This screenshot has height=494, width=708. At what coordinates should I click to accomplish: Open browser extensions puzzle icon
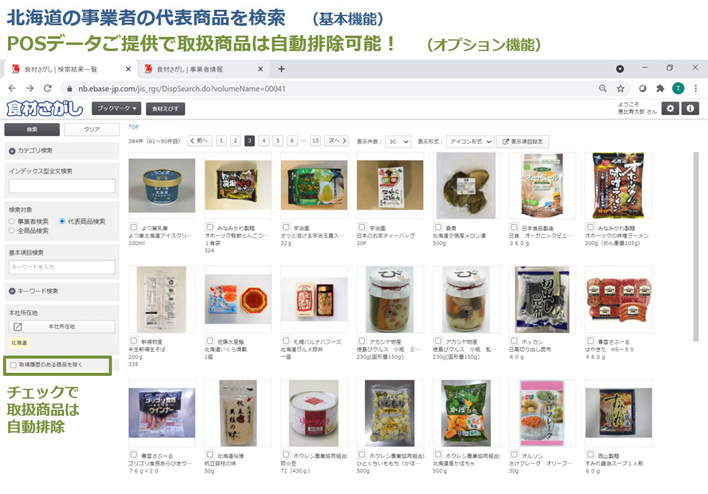[x=660, y=89]
